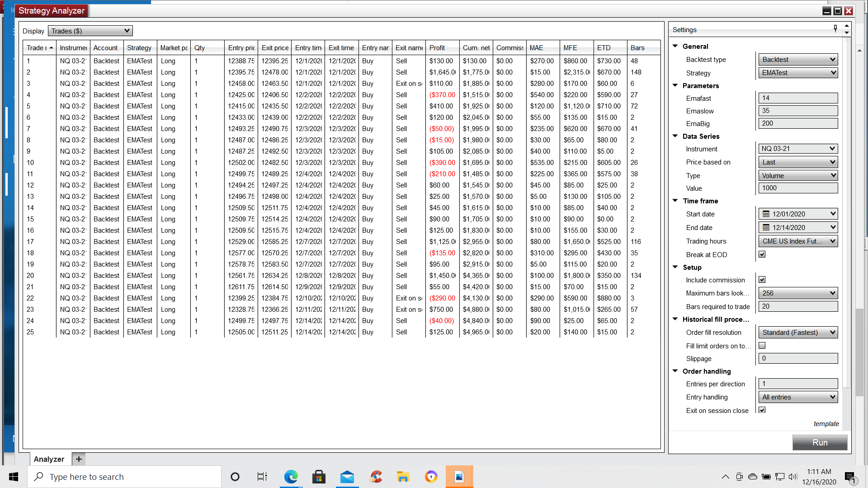Open the End date calendar picker
Image resolution: width=868 pixels, height=488 pixels.
pos(766,228)
